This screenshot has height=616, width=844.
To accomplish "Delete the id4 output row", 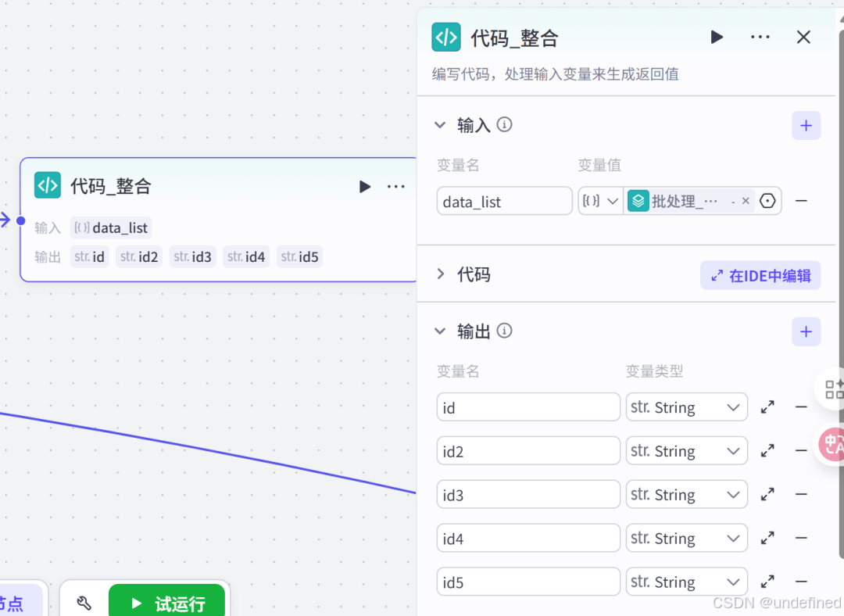I will (802, 537).
